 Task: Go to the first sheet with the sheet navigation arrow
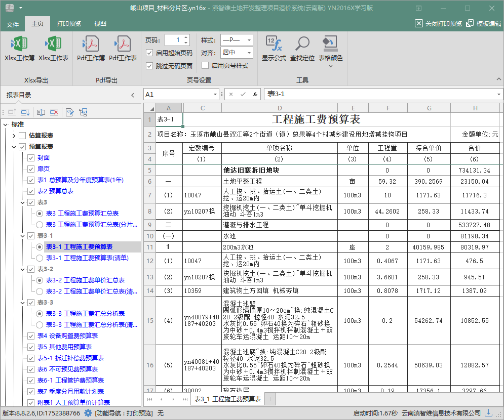(149, 399)
